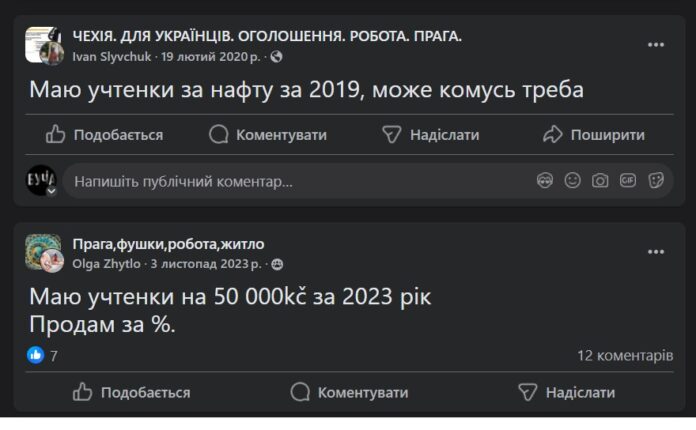The image size is (696, 430).
Task: Send first post via Надіслати
Action: pos(431,134)
